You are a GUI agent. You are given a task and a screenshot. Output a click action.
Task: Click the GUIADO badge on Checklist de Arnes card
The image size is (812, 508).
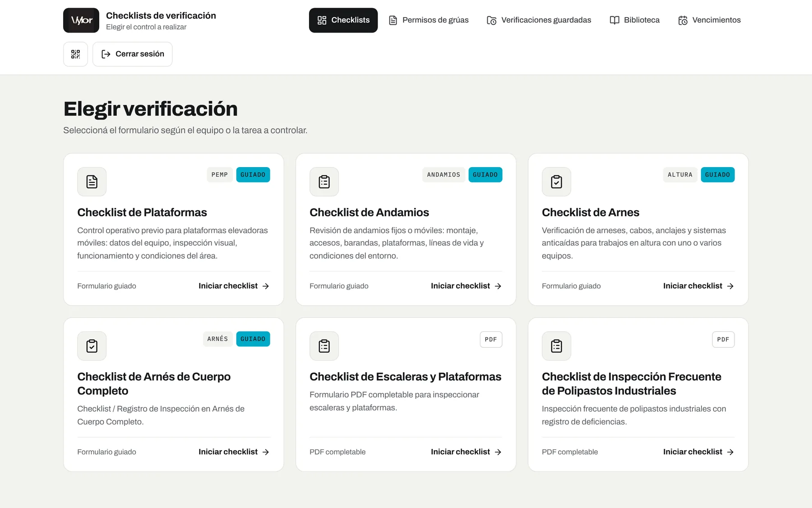(718, 175)
